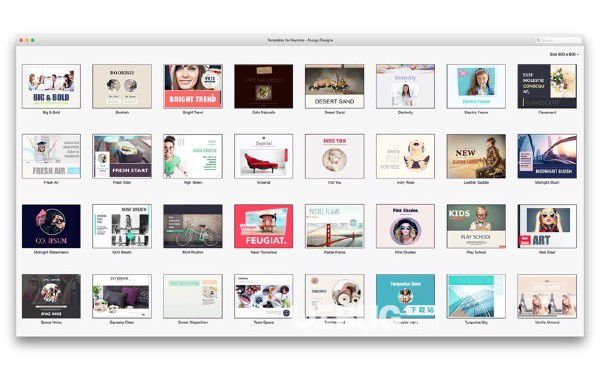Viewport: 600px width, 375px height.
Task: Choose the Squeaky Clean template with pillows
Action: pos(122,296)
